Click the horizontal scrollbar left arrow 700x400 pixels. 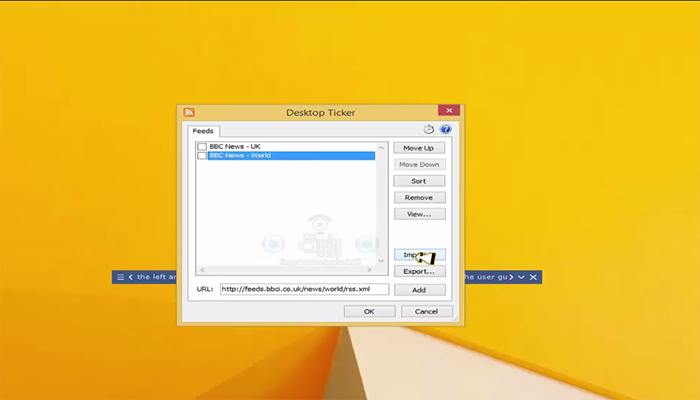[x=202, y=270]
